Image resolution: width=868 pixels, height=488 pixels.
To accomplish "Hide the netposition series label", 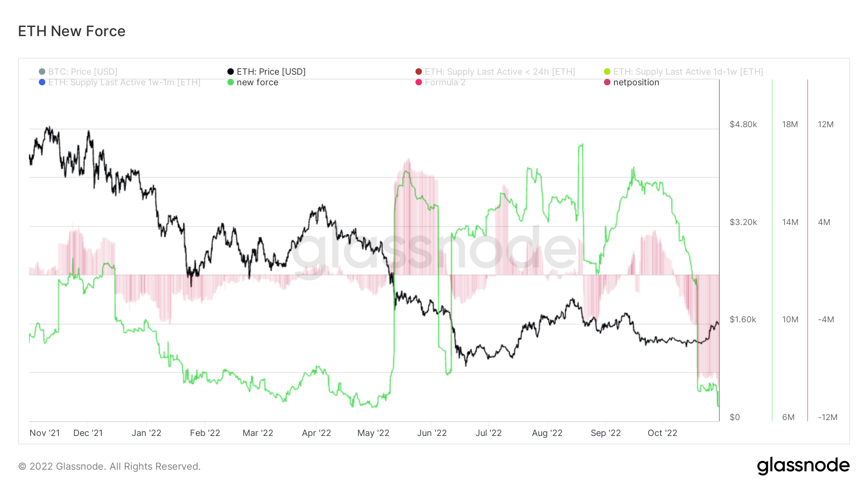I will point(636,82).
